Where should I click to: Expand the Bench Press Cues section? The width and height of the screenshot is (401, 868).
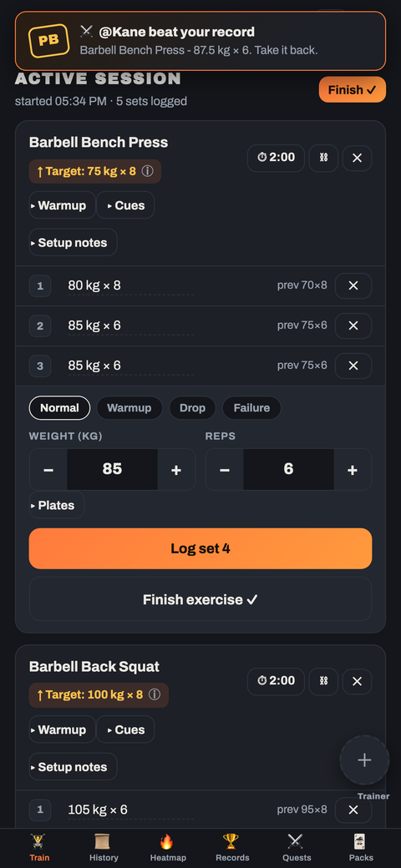point(125,205)
